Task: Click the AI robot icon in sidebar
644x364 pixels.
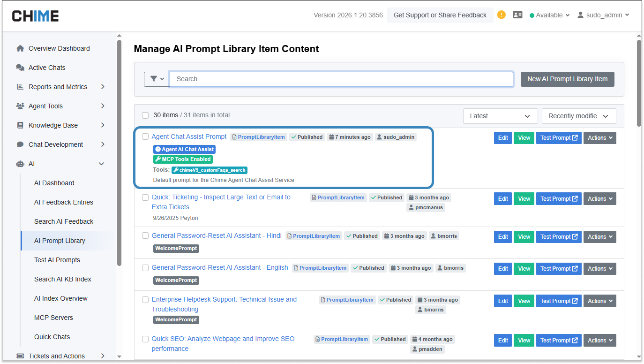Action: coord(20,164)
